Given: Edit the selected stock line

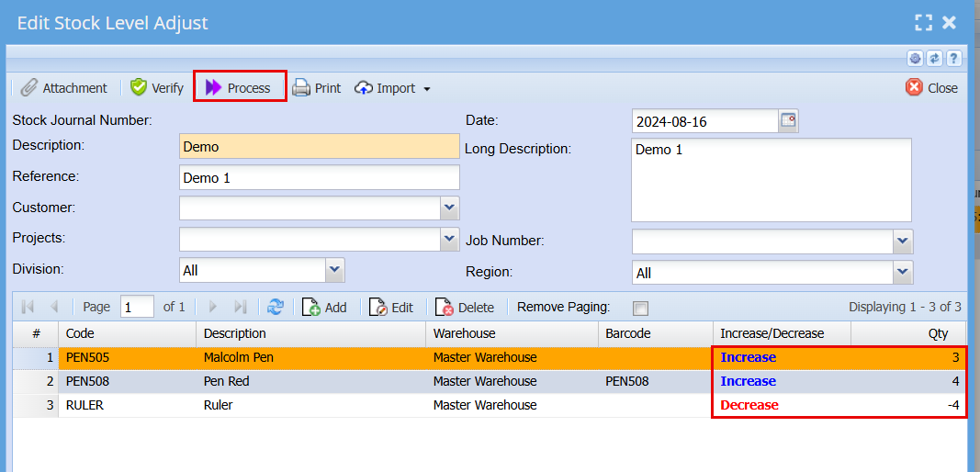Looking at the screenshot, I should pyautogui.click(x=391, y=307).
